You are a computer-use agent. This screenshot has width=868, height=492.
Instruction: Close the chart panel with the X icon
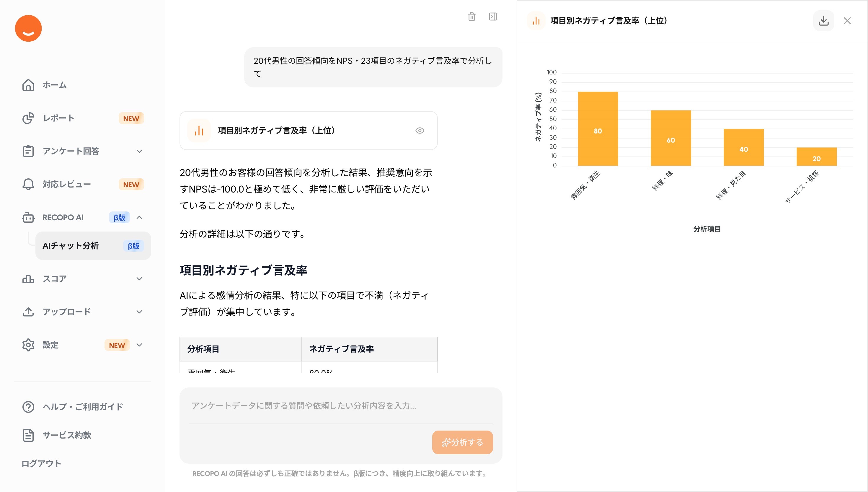tap(847, 21)
